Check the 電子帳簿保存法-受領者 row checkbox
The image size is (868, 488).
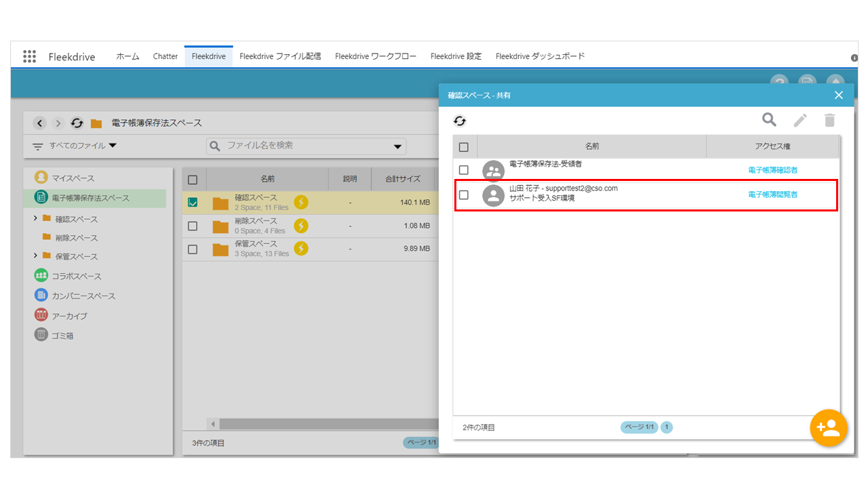[464, 170]
